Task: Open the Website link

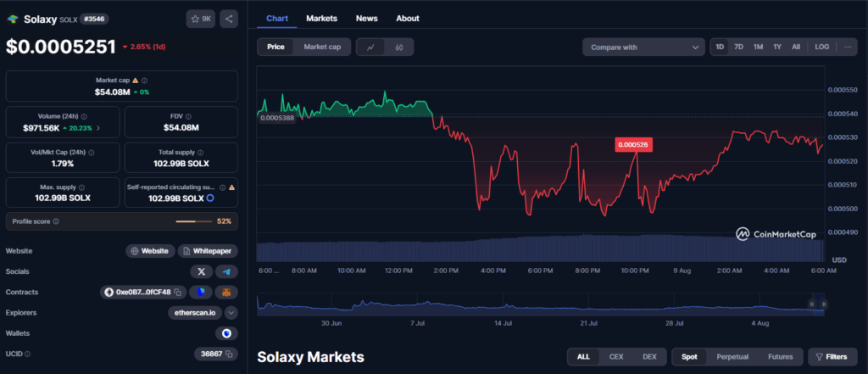Action: click(150, 251)
